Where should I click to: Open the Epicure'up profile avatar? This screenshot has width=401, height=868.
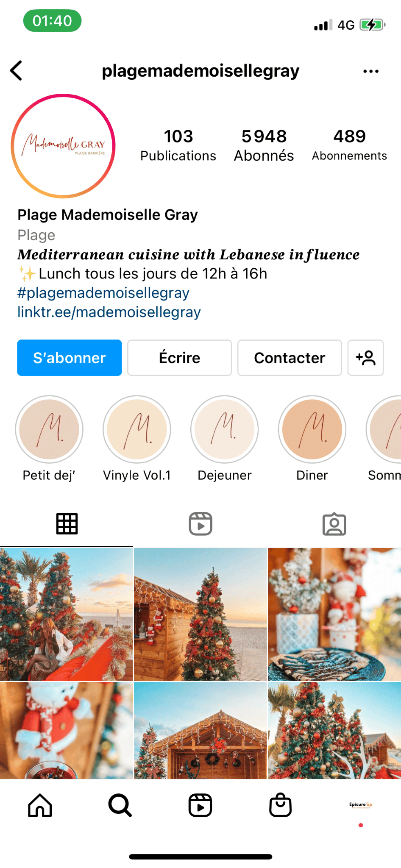(x=361, y=805)
